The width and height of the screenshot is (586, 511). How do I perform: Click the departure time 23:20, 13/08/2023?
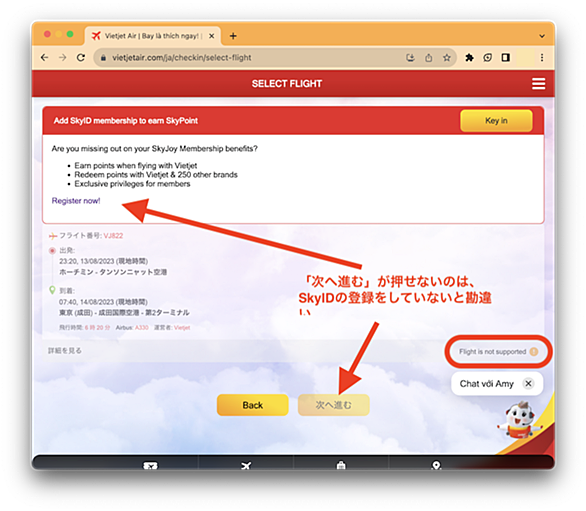click(103, 261)
